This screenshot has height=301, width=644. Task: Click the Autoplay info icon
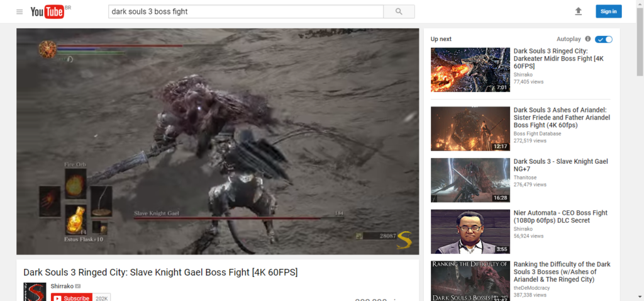(x=588, y=39)
